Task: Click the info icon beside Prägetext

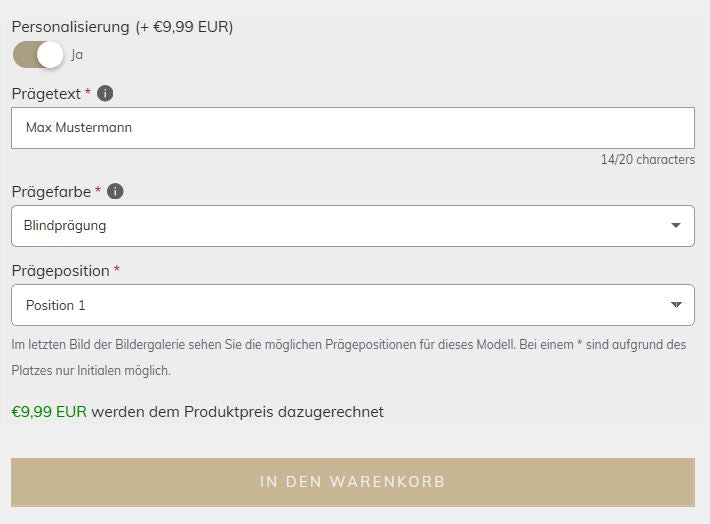Action: (105, 94)
